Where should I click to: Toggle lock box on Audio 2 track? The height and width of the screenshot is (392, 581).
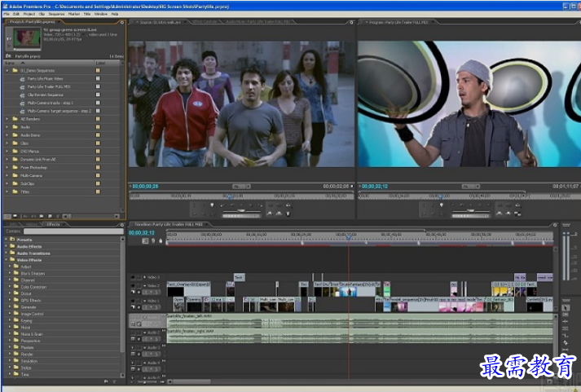(x=139, y=333)
